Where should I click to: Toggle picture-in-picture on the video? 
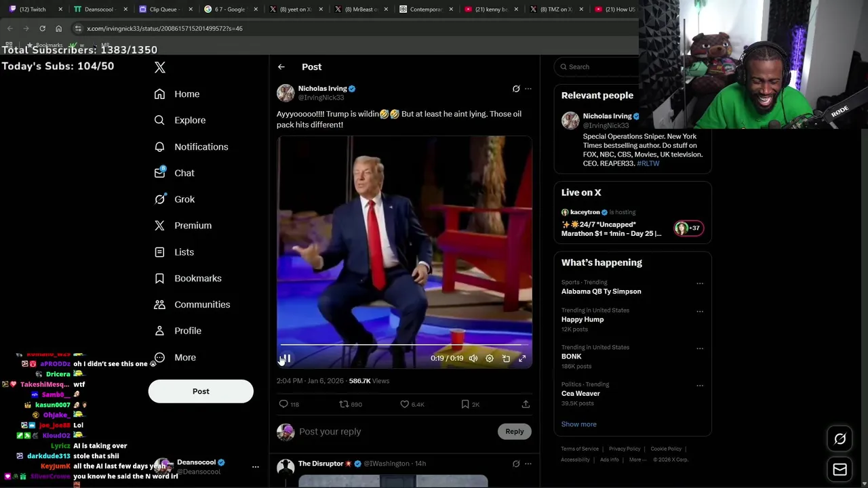[x=506, y=359]
